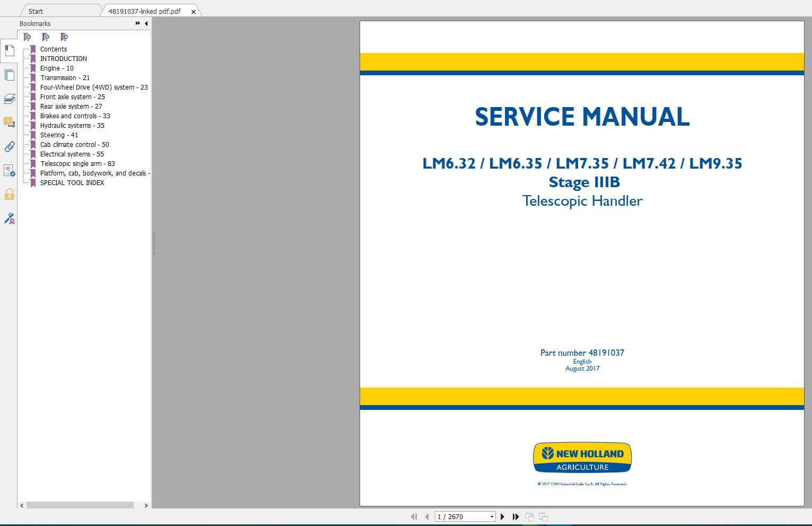The image size is (812, 526).
Task: Click bookmark icon beside Steering - 41
Action: [x=33, y=135]
